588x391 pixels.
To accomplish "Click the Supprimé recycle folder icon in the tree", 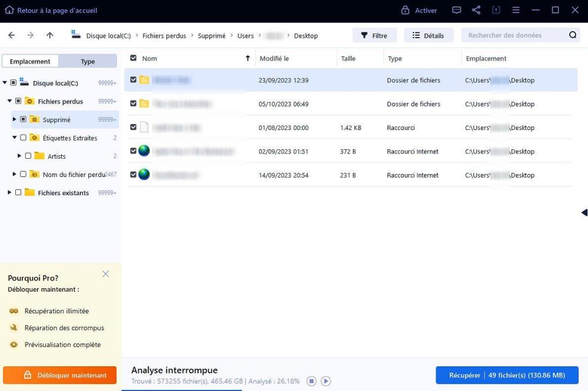I will (34, 119).
